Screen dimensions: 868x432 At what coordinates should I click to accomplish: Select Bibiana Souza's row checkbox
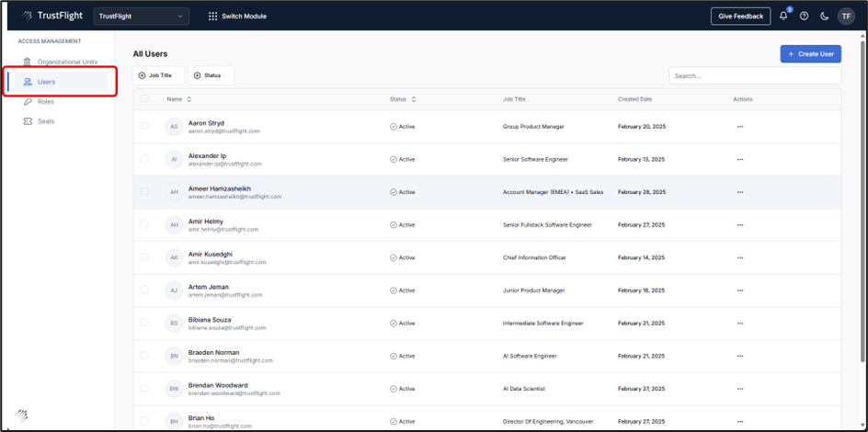144,323
